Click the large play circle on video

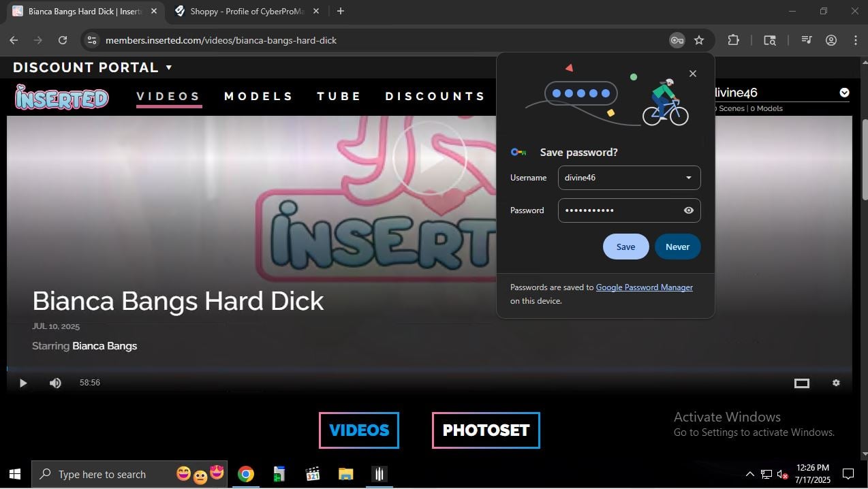pyautogui.click(x=429, y=159)
